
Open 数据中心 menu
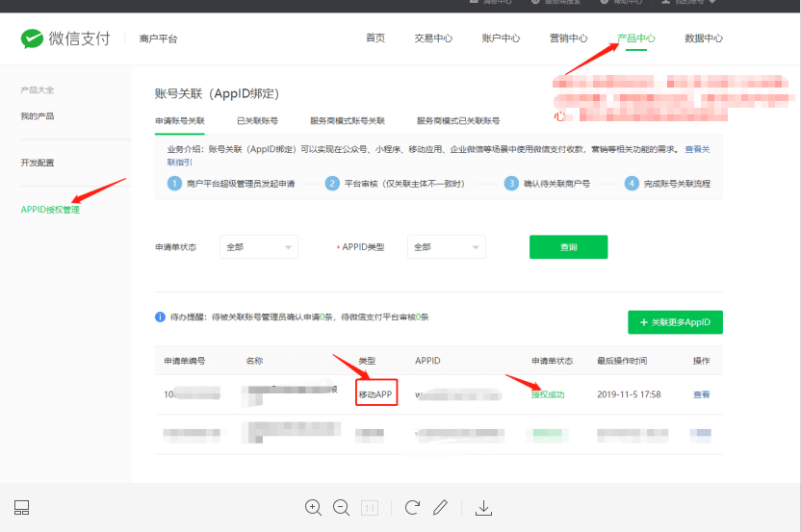(704, 38)
